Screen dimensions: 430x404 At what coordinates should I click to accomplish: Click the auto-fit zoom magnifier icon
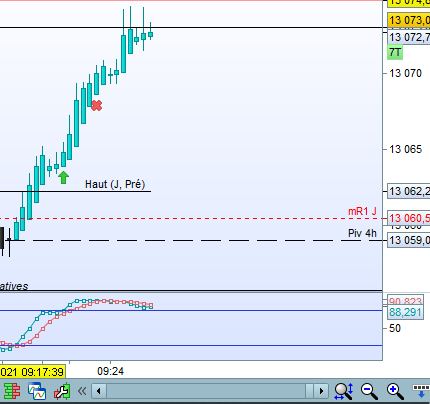(344, 391)
